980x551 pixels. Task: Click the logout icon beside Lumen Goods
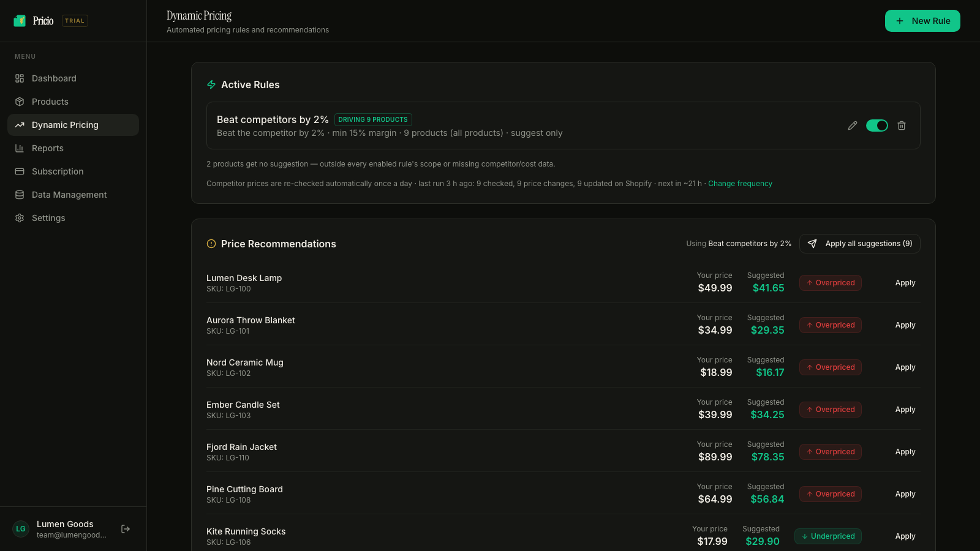[x=126, y=529]
